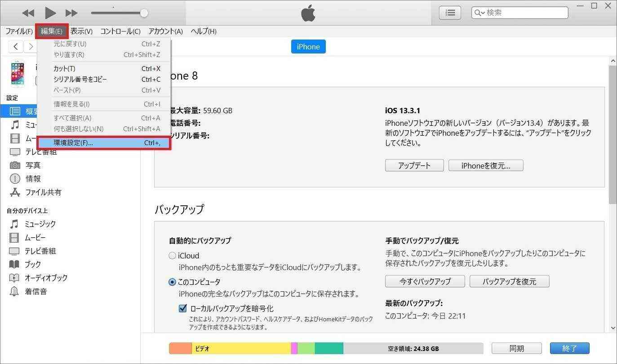Click the rewind playback button
Screen dimensions: 617x364
(x=28, y=13)
